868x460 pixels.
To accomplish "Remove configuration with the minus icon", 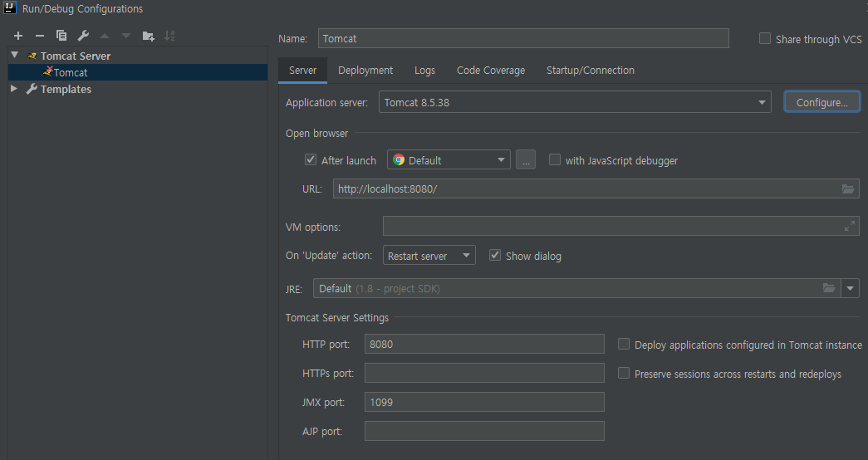I will [x=40, y=36].
